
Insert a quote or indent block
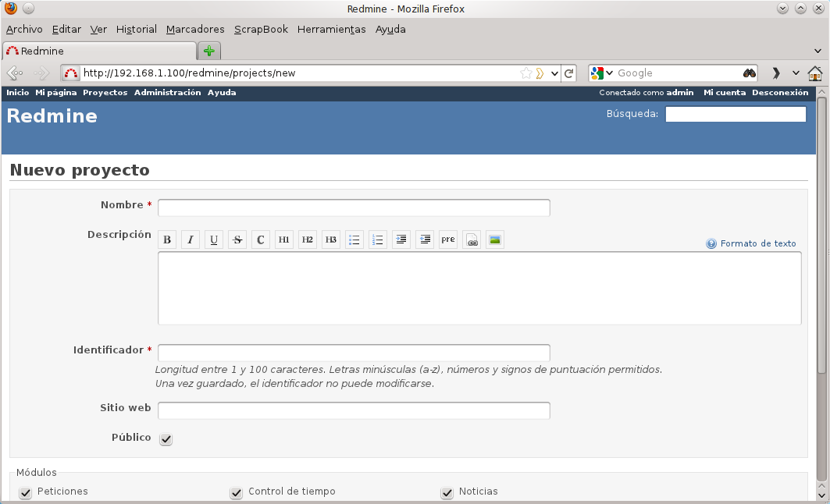(x=401, y=240)
